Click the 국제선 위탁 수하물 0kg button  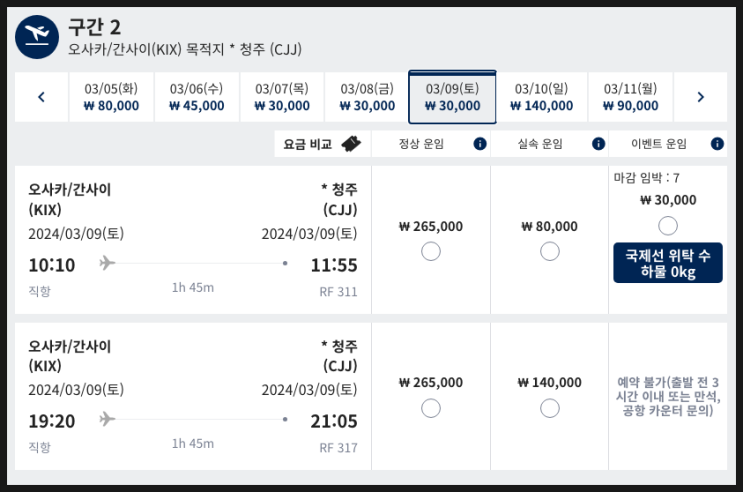click(x=667, y=262)
